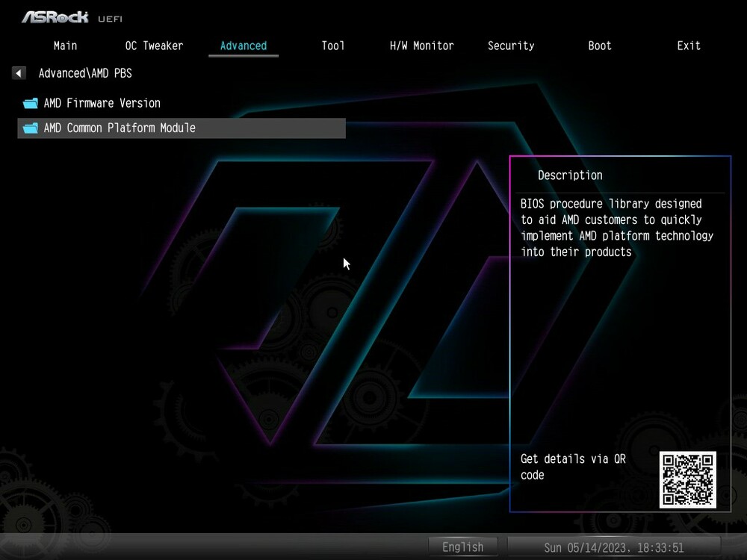Open the Boot tab
Viewport: 747px width, 560px height.
[x=599, y=46]
